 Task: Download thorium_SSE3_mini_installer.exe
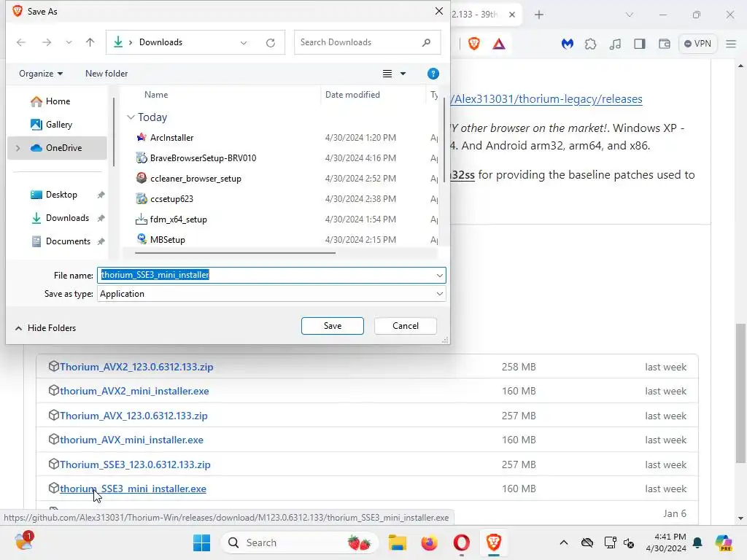133,489
